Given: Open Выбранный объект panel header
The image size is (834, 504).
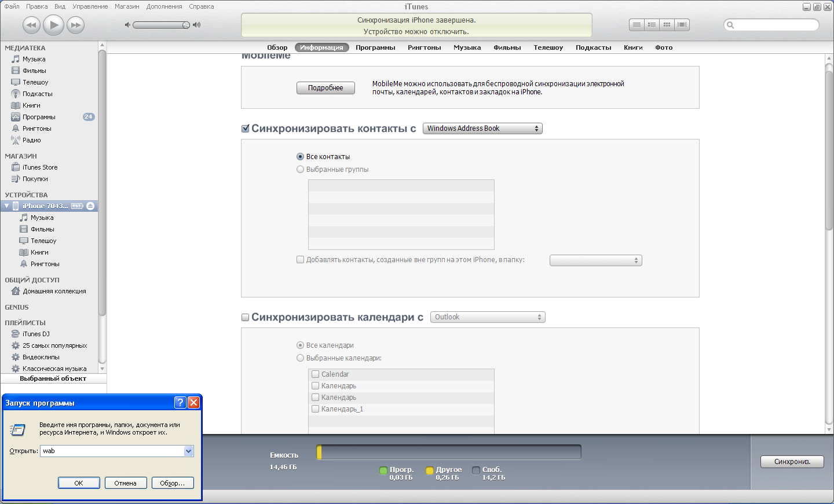Looking at the screenshot, I should [53, 378].
